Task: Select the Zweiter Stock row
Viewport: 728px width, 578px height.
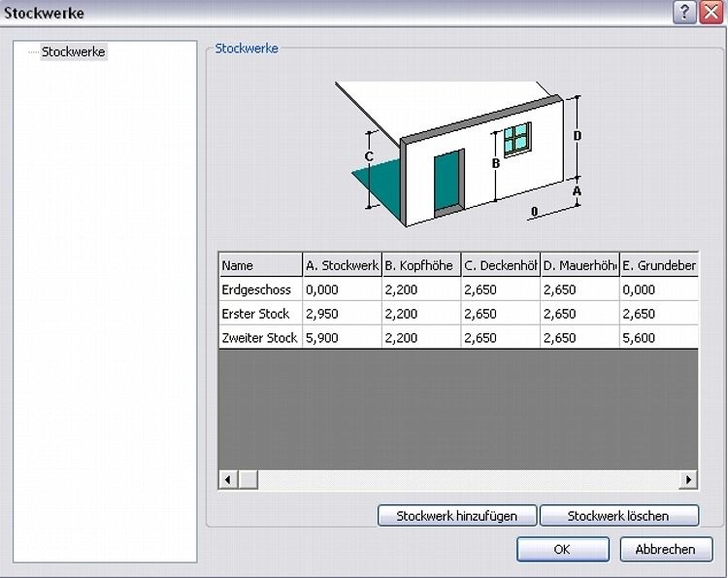Action: pos(260,338)
